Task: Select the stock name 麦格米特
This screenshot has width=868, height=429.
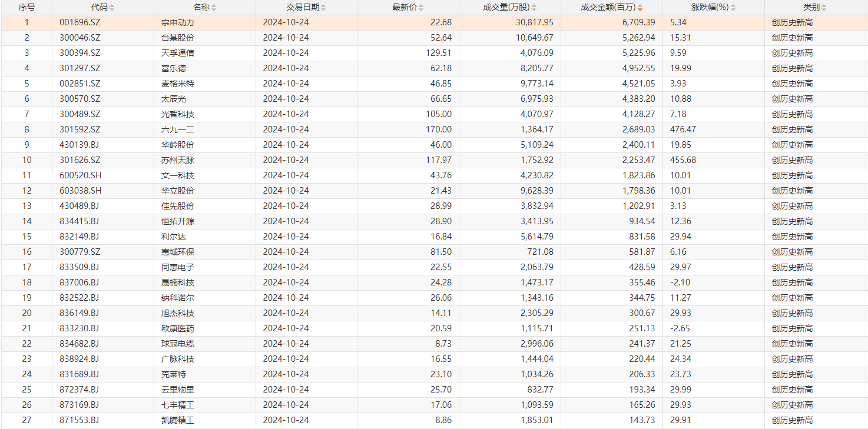Action: coord(178,84)
